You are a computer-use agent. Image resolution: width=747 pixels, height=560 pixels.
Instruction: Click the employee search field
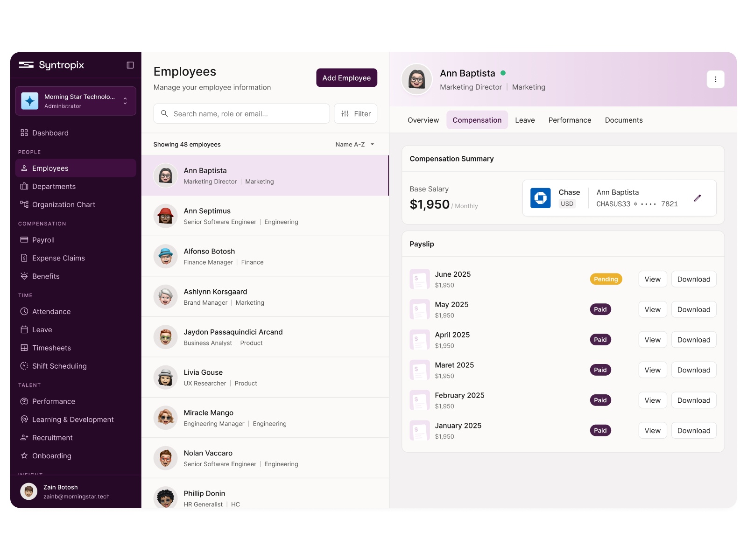(x=242, y=114)
